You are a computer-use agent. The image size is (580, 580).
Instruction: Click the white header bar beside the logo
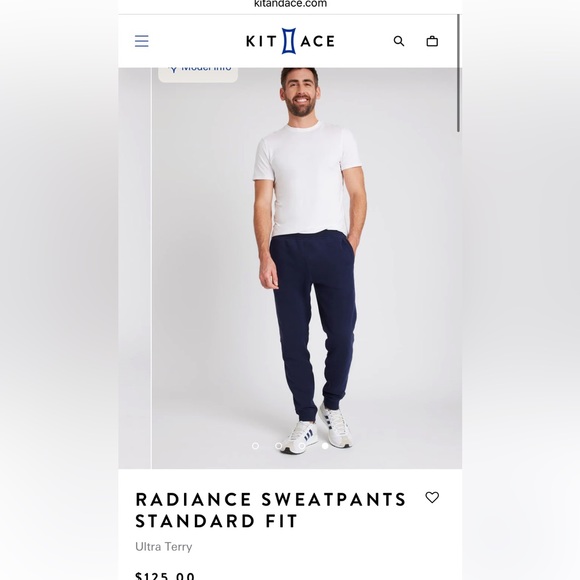pyautogui.click(x=196, y=41)
